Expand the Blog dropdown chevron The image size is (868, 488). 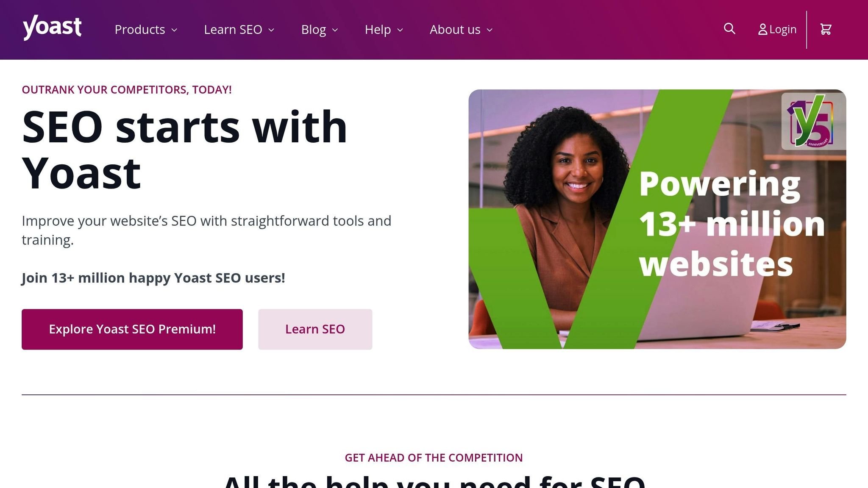[x=335, y=30]
